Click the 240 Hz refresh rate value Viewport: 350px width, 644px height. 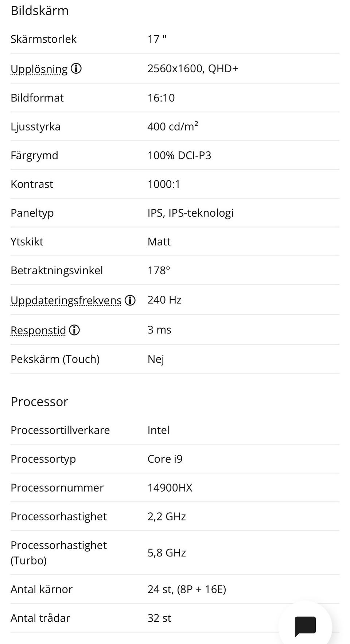point(164,300)
